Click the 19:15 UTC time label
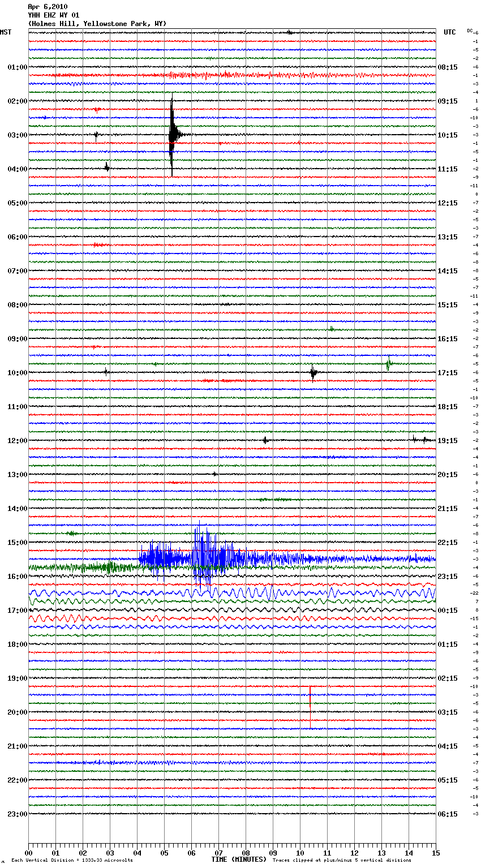The height and width of the screenshot is (868, 481). [x=448, y=441]
